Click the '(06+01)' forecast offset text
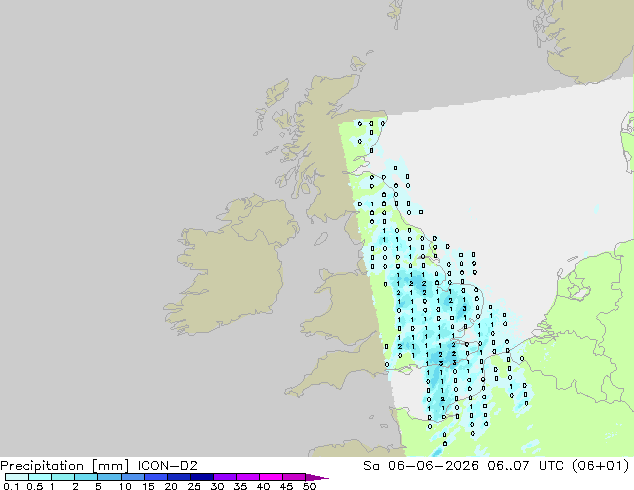The height and width of the screenshot is (490, 634). 601,465
